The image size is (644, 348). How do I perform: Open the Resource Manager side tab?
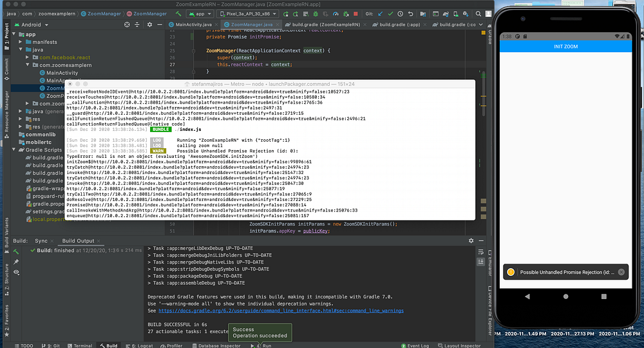pyautogui.click(x=6, y=114)
